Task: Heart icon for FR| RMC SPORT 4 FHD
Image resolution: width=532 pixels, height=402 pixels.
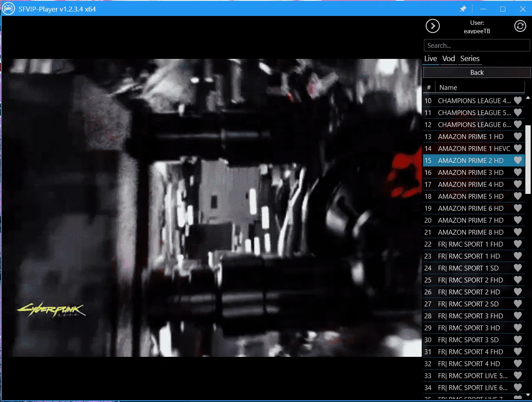Action: [x=517, y=352]
